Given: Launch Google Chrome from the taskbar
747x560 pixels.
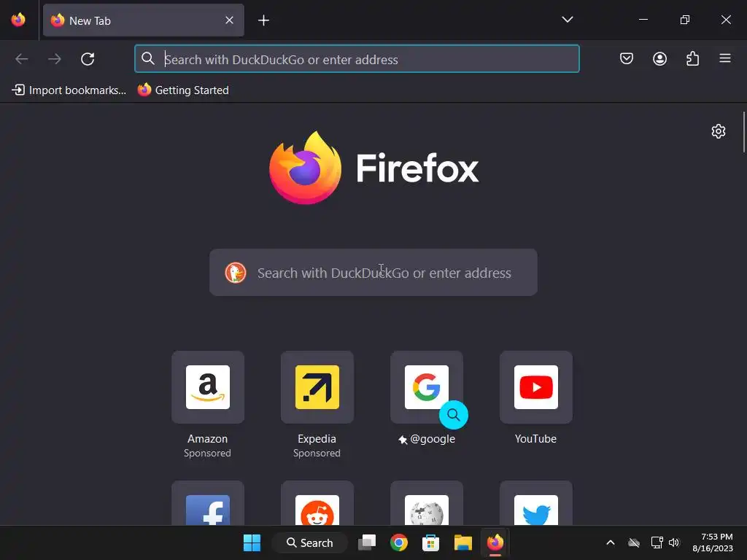Looking at the screenshot, I should (399, 542).
